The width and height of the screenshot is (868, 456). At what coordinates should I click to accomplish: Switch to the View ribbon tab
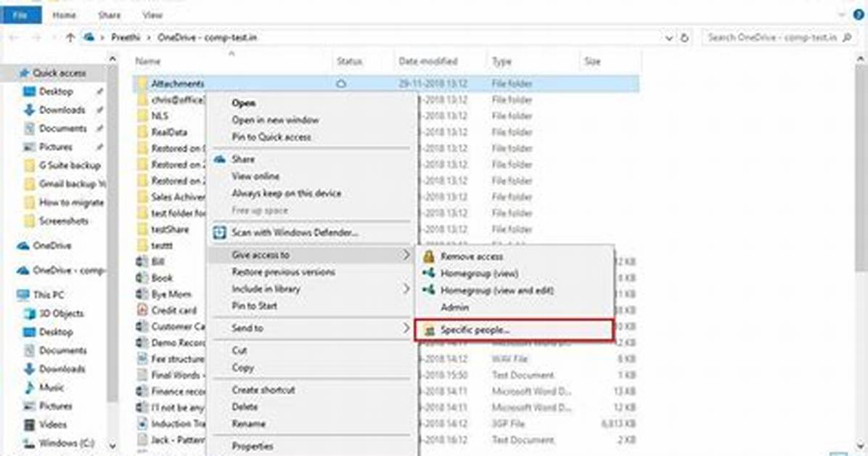click(152, 15)
